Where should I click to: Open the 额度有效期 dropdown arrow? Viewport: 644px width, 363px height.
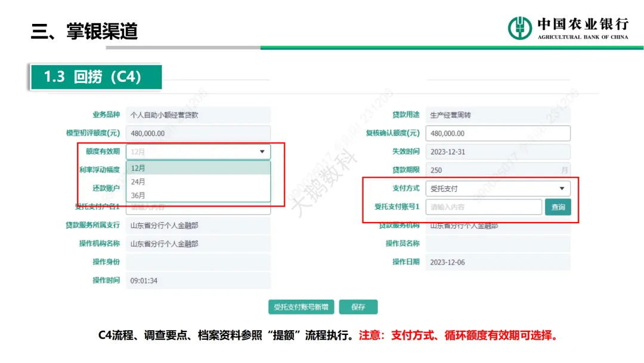262,152
